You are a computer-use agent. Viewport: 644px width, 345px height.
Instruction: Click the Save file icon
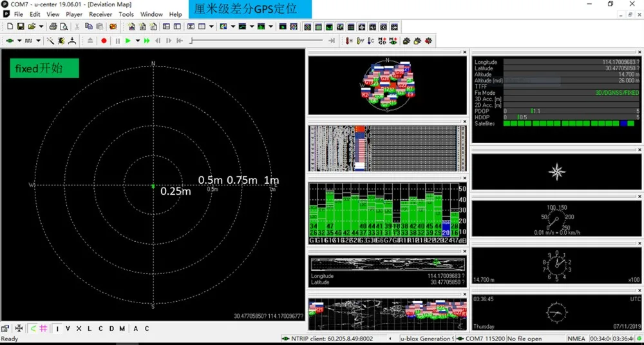coord(21,26)
